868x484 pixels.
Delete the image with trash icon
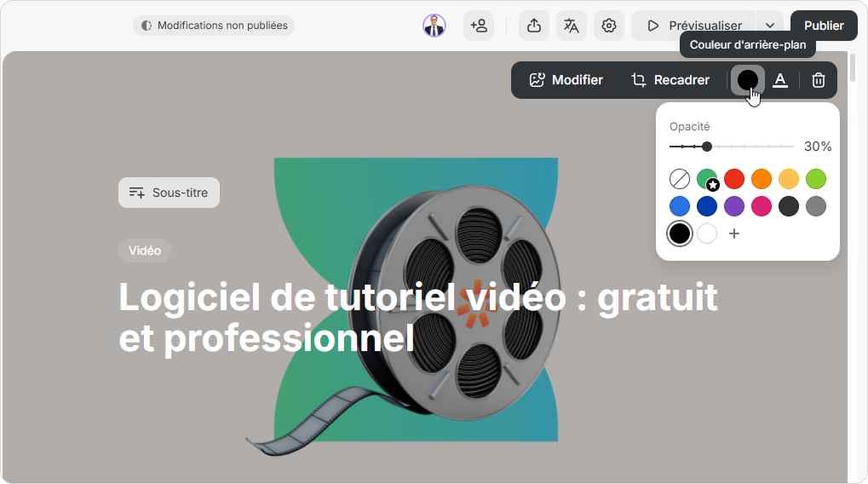[x=819, y=80]
